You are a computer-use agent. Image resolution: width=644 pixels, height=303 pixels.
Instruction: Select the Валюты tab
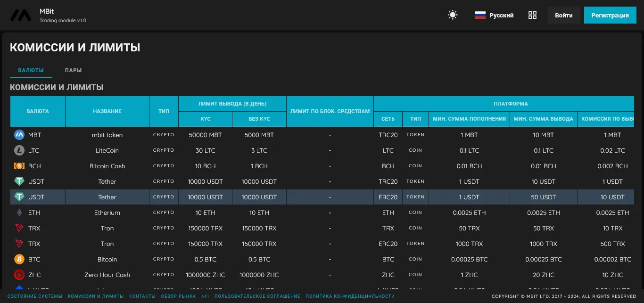(x=31, y=70)
